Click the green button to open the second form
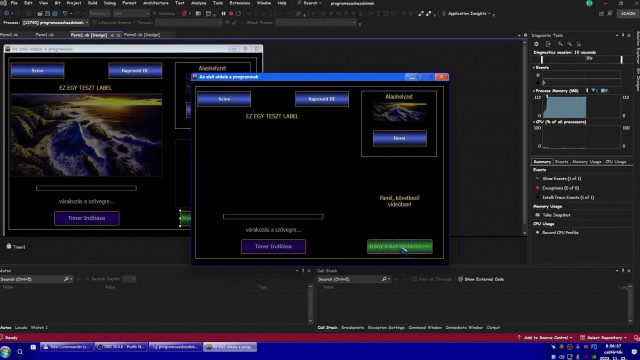 400,247
